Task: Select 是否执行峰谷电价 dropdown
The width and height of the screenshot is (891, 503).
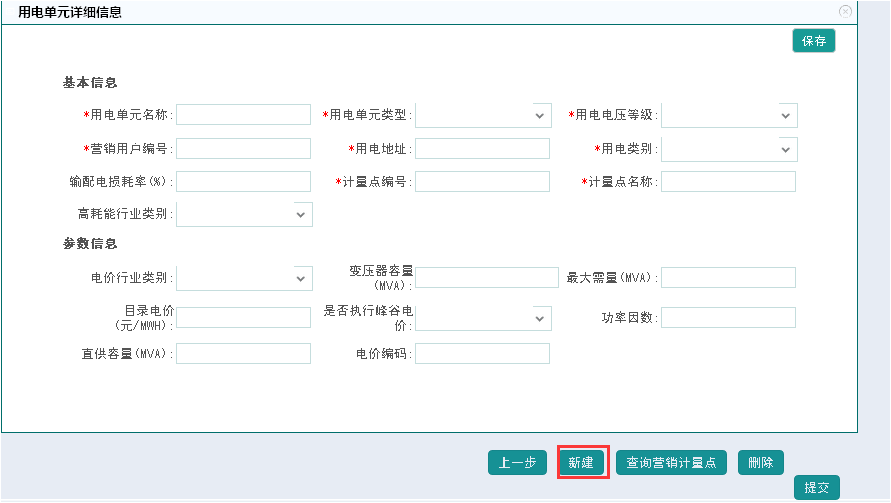Action: [x=483, y=318]
